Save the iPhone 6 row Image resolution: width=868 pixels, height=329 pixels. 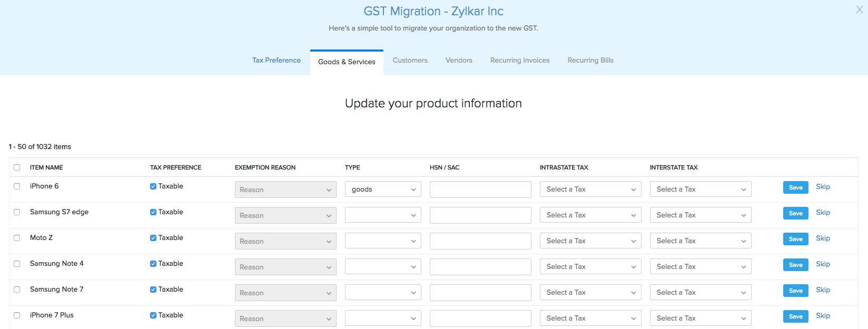click(795, 187)
